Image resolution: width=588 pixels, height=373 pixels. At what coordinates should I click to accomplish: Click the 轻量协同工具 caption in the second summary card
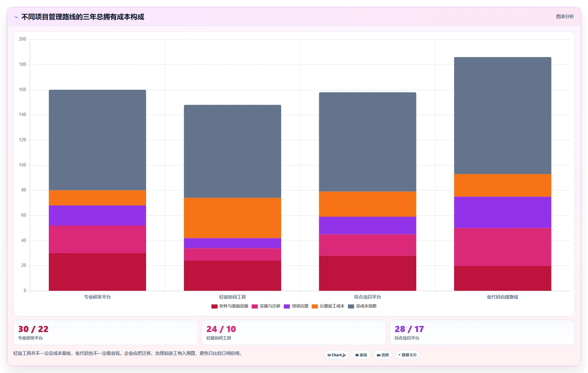pyautogui.click(x=219, y=338)
